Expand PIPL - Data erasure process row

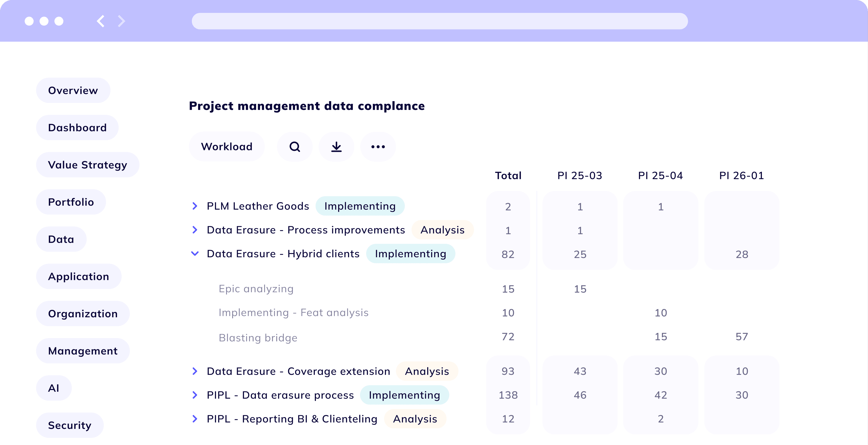point(195,395)
